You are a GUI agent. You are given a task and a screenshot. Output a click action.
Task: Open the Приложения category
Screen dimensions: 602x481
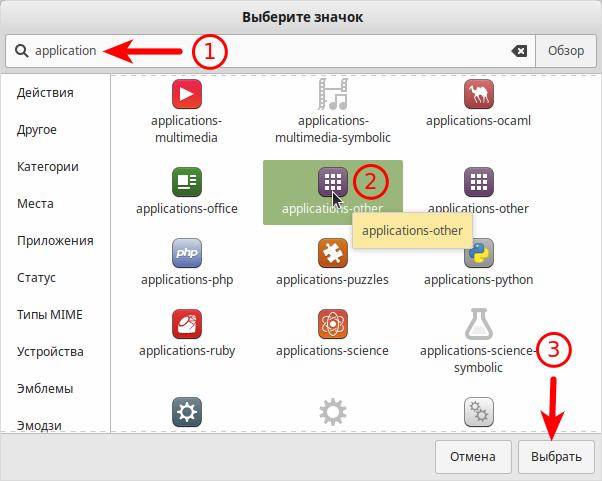click(55, 241)
